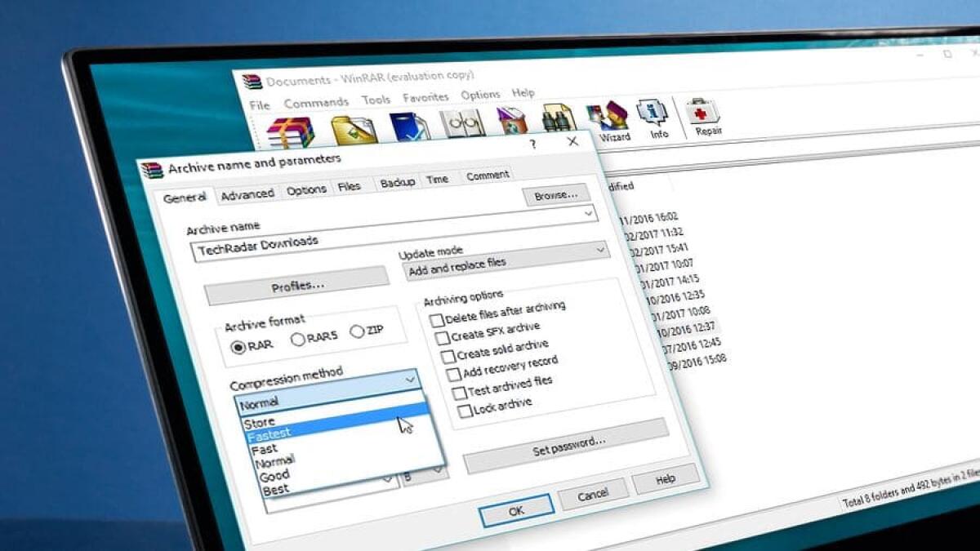Choose Fastest in the compression method list
The width and height of the screenshot is (980, 551).
(x=269, y=433)
